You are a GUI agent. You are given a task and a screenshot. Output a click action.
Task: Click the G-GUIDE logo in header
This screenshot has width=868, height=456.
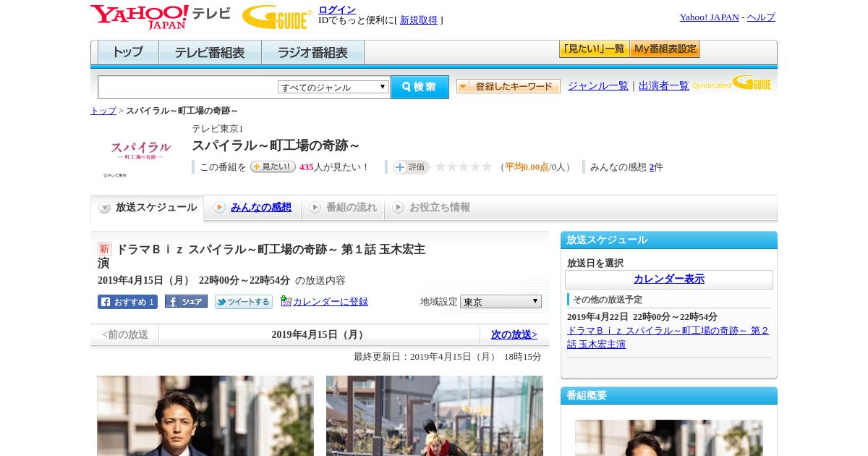coord(277,17)
